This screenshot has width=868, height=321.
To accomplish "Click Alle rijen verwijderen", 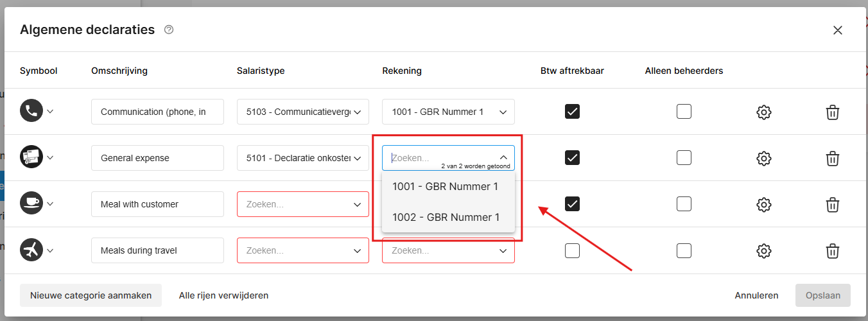I will pyautogui.click(x=223, y=295).
